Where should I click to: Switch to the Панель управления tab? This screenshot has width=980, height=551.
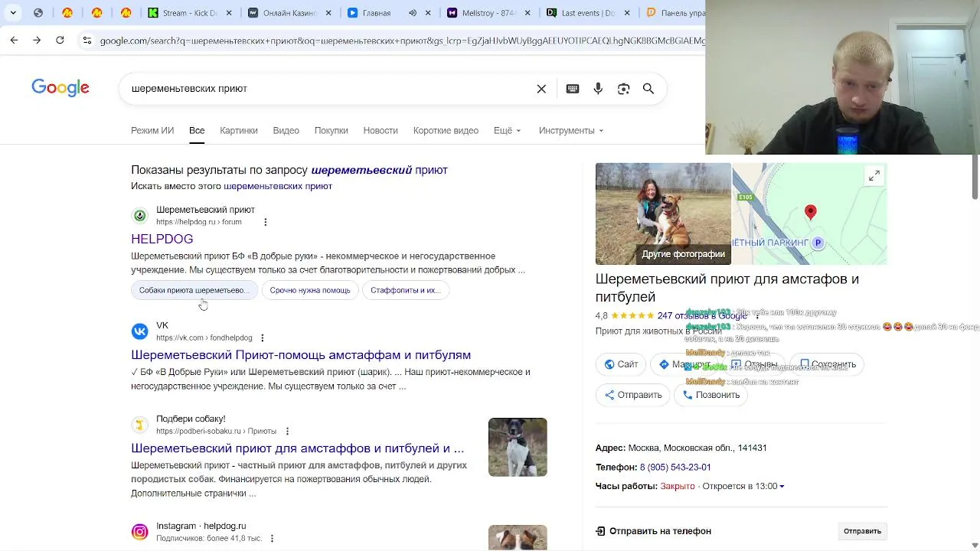click(674, 13)
